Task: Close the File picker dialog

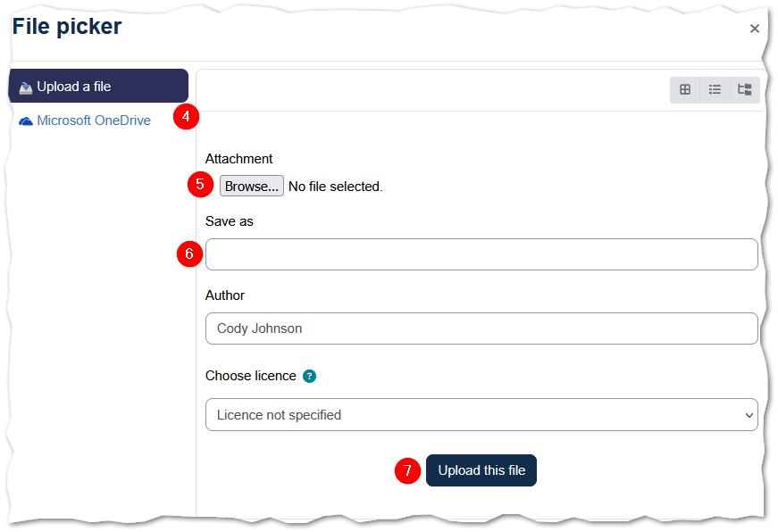Action: pyautogui.click(x=755, y=28)
